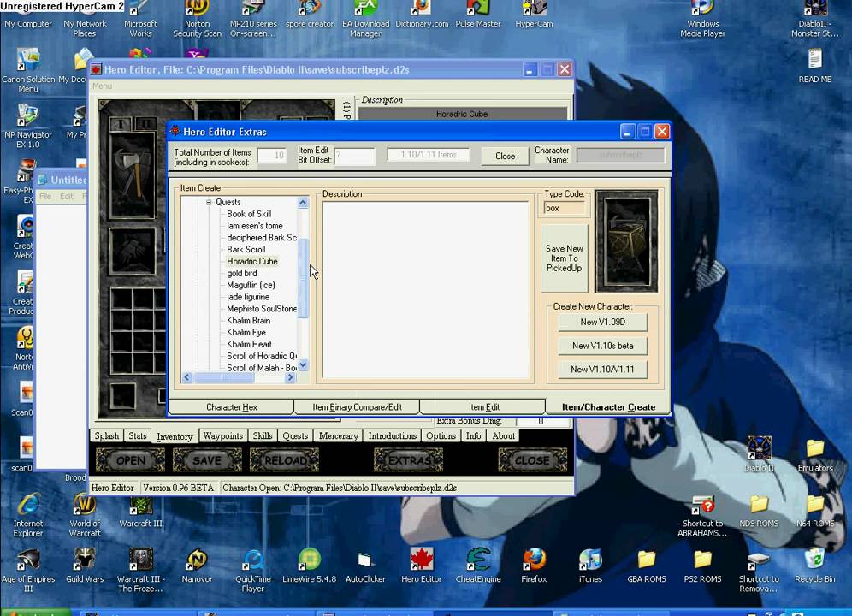Launch the Guild Wars shortcut
Viewport: 852px width, 616px height.
pos(85,566)
